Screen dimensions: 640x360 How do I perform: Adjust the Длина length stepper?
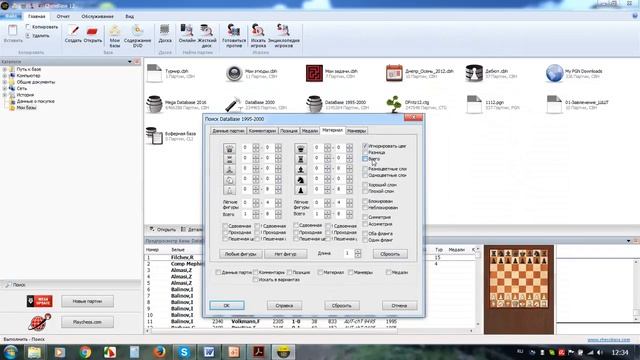[x=358, y=253]
